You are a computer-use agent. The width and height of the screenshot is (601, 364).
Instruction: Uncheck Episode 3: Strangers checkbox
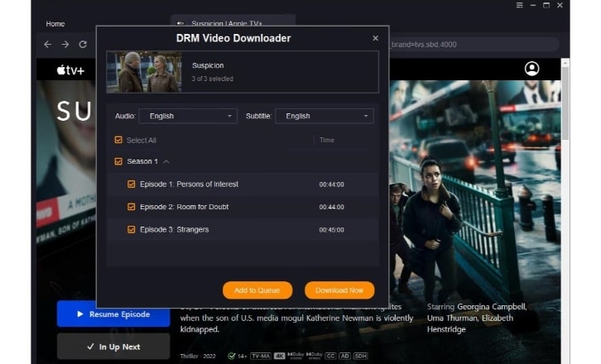click(131, 229)
